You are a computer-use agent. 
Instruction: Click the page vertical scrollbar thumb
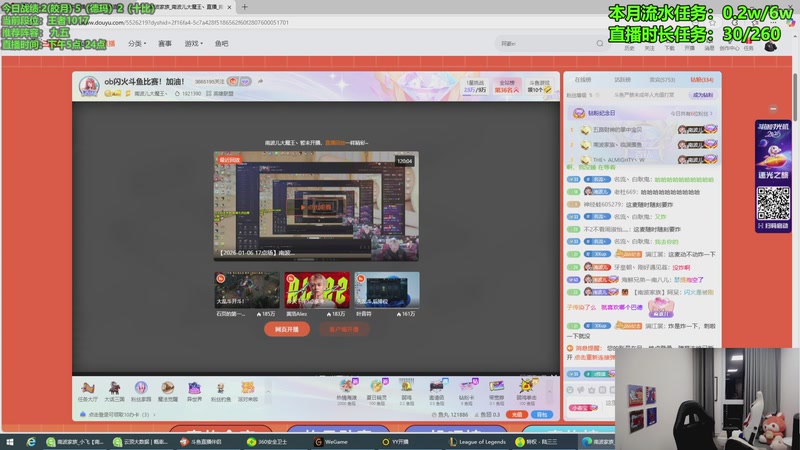coord(794,97)
